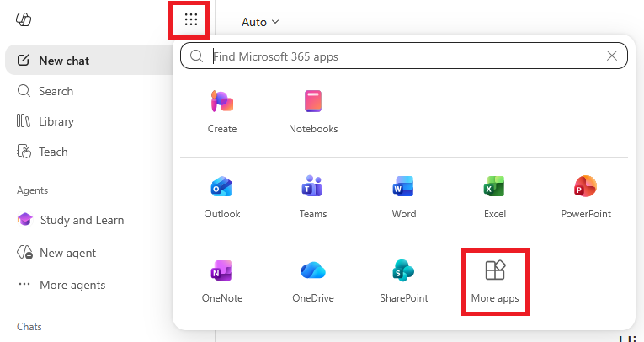Clear the app search with X

(x=611, y=56)
